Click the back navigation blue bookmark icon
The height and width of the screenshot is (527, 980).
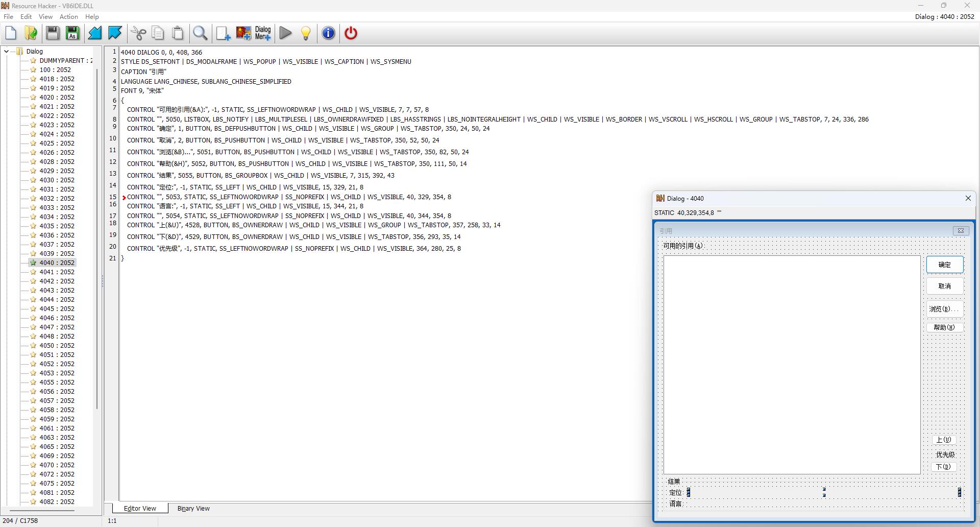[95, 33]
